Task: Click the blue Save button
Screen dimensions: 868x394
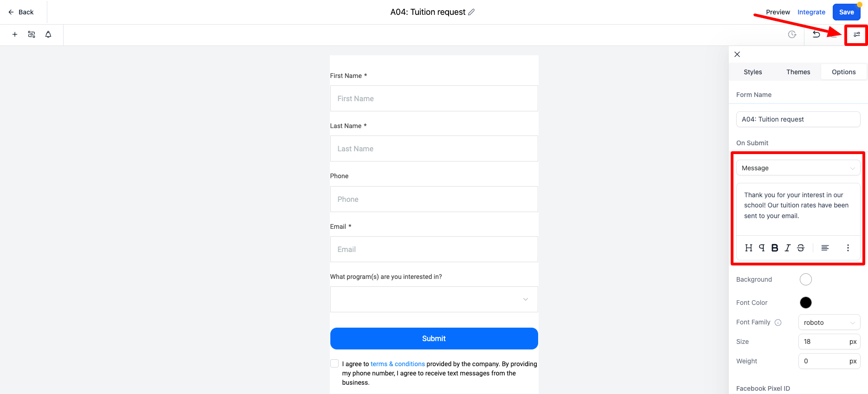Action: [x=846, y=12]
